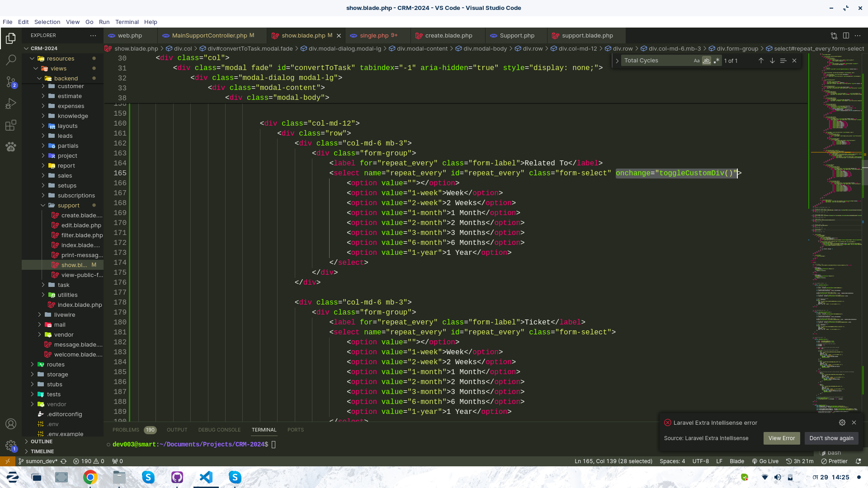Switch to create.blade.php tab
The image size is (868, 488).
click(x=448, y=36)
